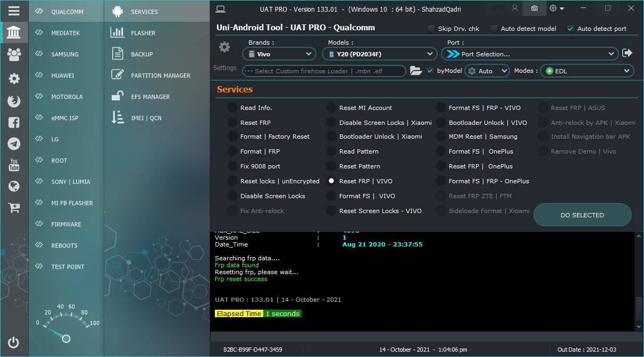The image size is (644, 357).
Task: Click the log output vertical scrollbar
Action: pyautogui.click(x=639, y=307)
